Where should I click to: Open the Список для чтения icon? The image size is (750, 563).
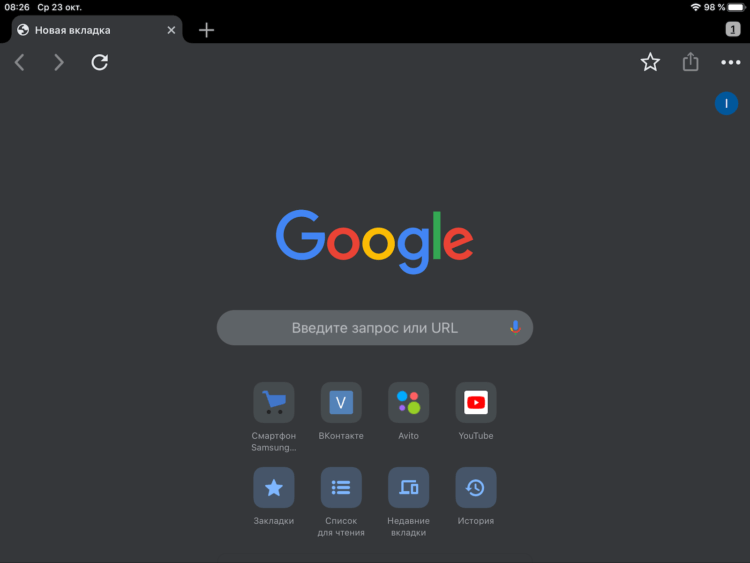tap(341, 487)
